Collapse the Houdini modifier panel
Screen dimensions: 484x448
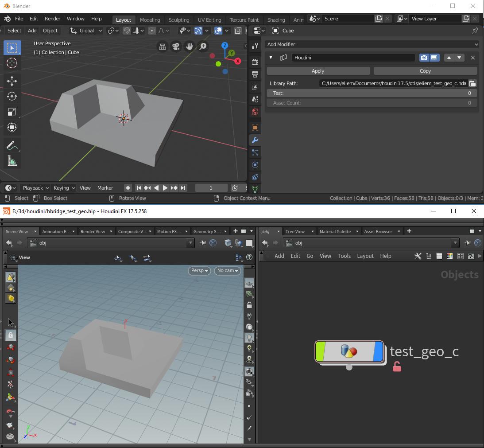[x=271, y=58]
